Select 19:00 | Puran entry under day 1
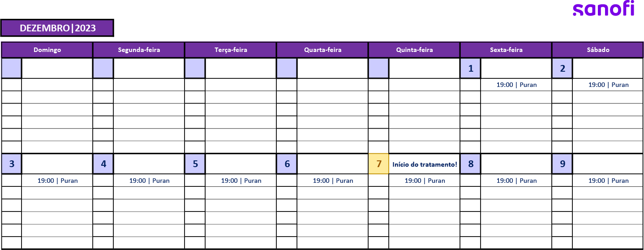This screenshot has width=644, height=250. (x=516, y=85)
